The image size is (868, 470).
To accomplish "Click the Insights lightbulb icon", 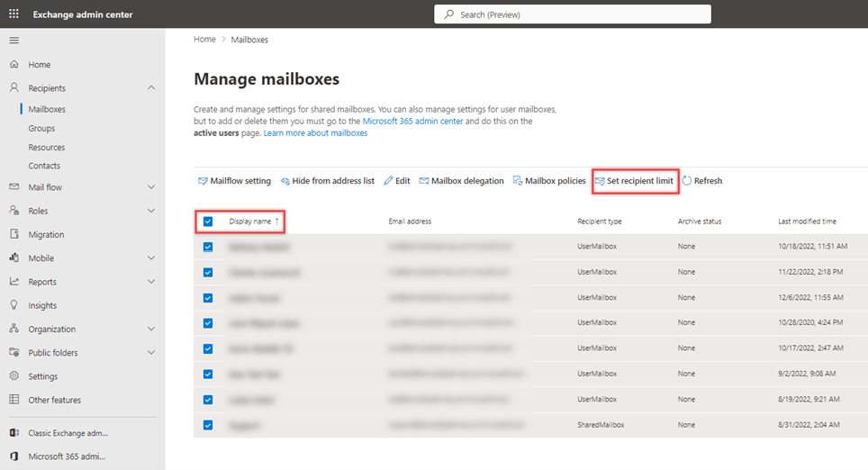I will tap(14, 305).
